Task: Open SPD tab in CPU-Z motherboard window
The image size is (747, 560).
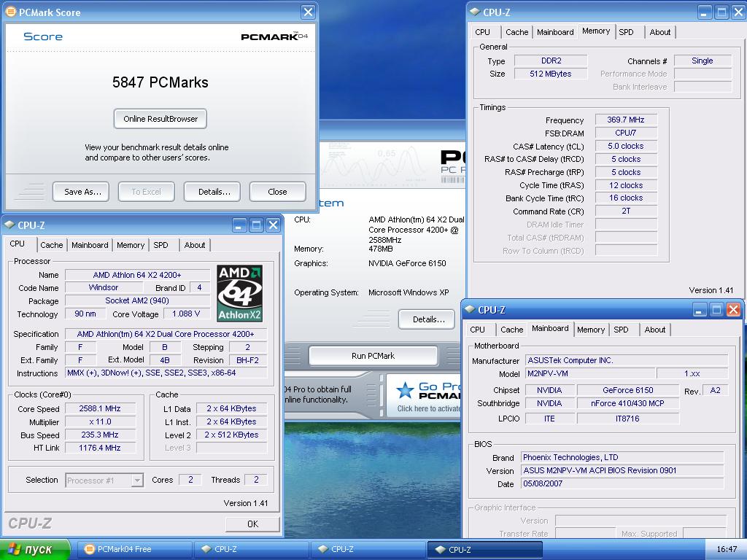Action: click(x=622, y=330)
